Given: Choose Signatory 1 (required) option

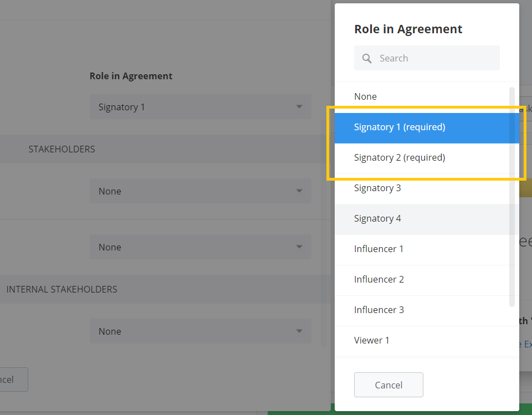Looking at the screenshot, I should click(427, 128).
